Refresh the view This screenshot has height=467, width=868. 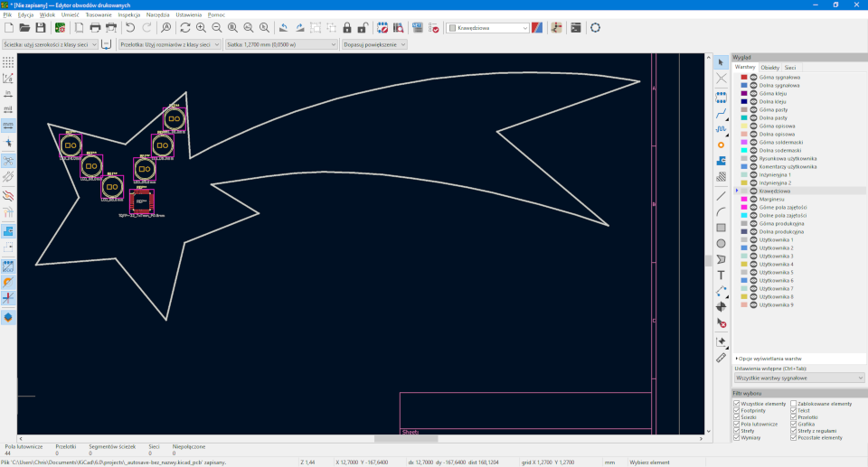[184, 28]
